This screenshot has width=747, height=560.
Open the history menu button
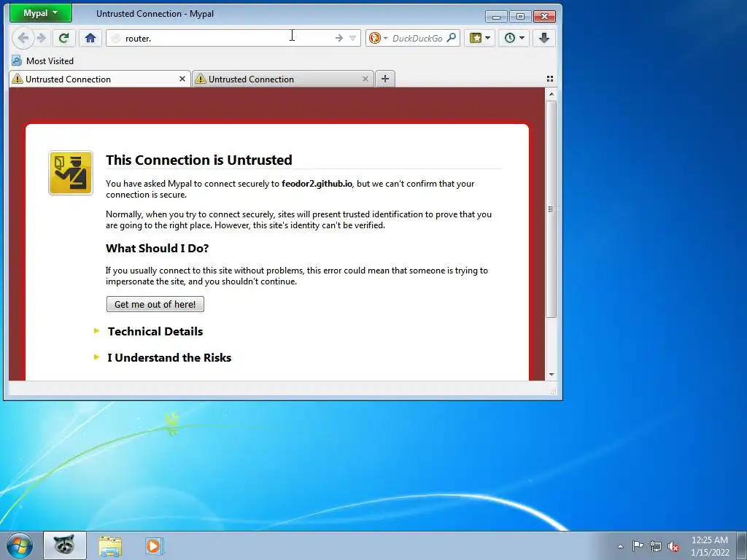pyautogui.click(x=514, y=38)
